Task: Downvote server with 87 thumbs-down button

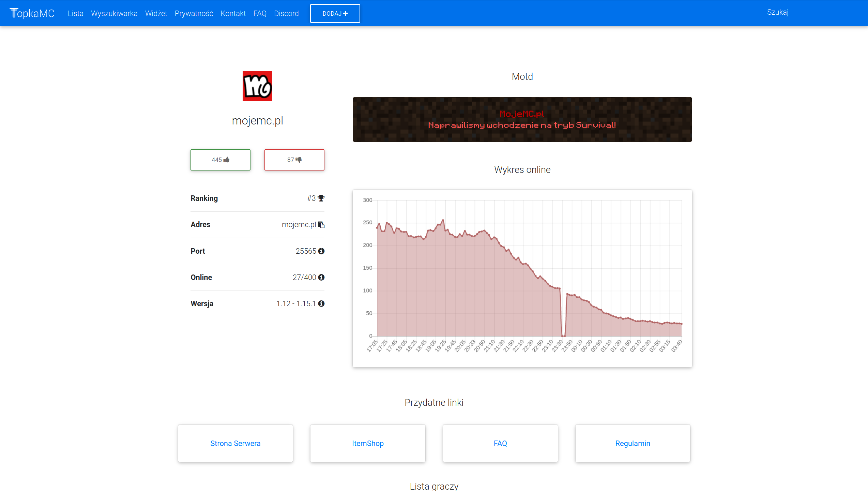Action: point(294,160)
